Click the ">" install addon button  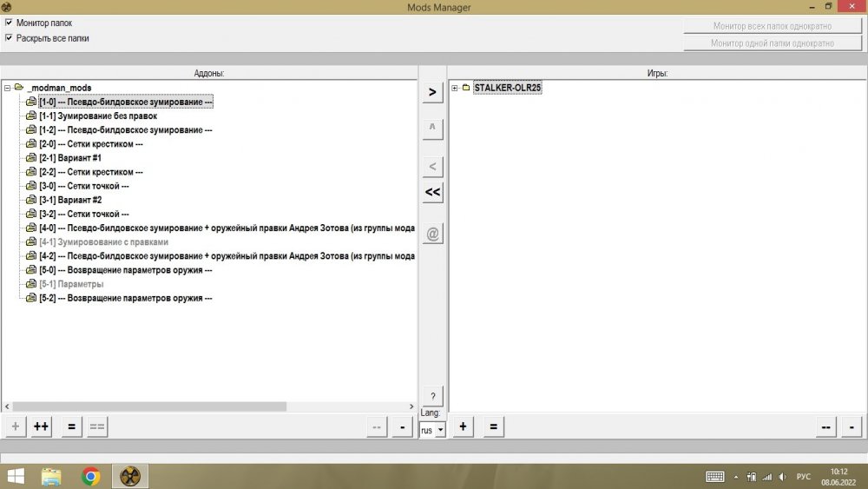pyautogui.click(x=432, y=92)
